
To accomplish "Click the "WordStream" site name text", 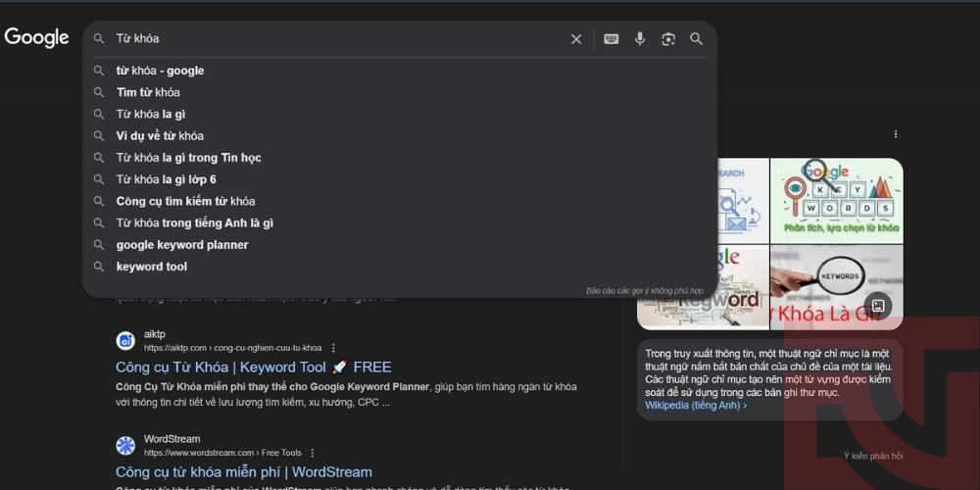I will coord(171,439).
